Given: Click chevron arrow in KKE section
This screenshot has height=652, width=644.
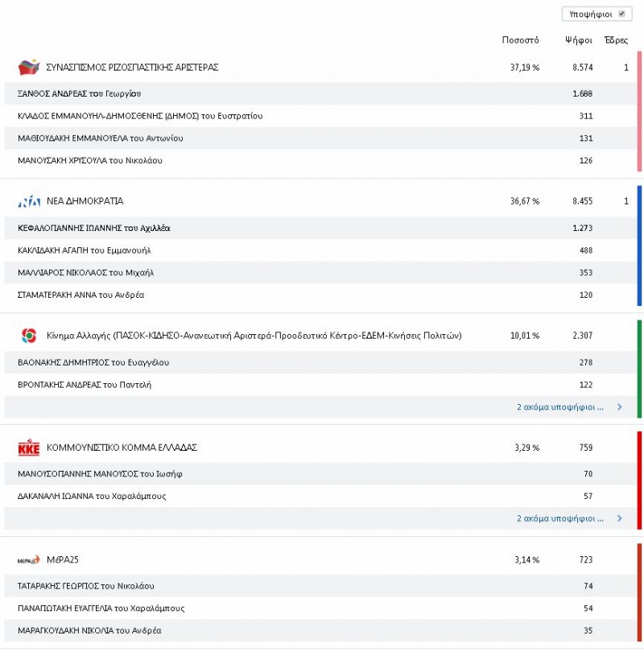Looking at the screenshot, I should click(619, 519).
